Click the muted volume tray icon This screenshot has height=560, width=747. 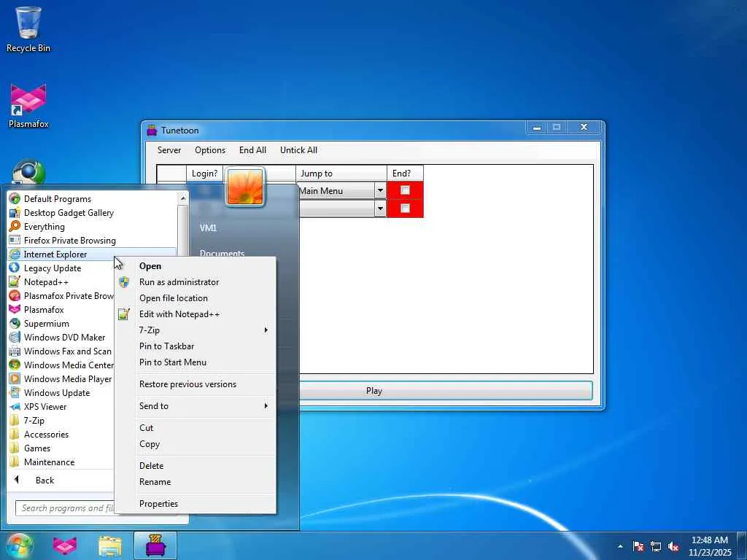click(x=673, y=546)
